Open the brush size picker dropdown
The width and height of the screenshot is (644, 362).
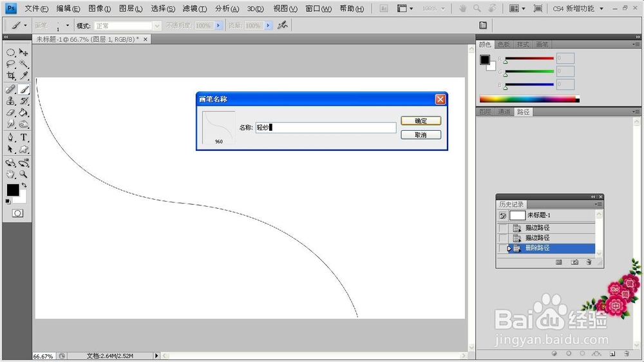pos(68,26)
